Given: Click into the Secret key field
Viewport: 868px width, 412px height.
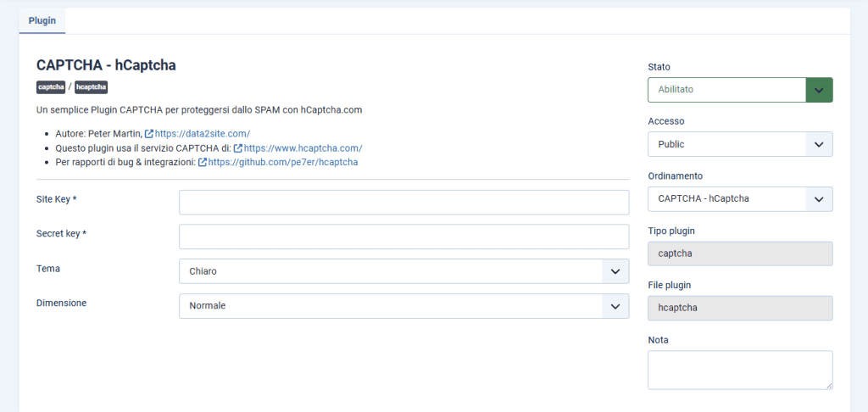Looking at the screenshot, I should tap(403, 237).
